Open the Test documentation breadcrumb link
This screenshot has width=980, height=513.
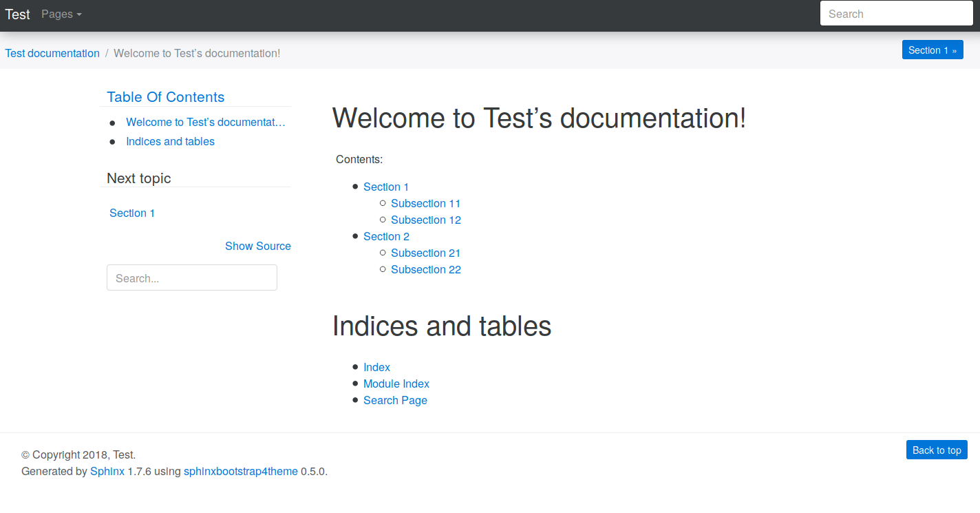(52, 53)
